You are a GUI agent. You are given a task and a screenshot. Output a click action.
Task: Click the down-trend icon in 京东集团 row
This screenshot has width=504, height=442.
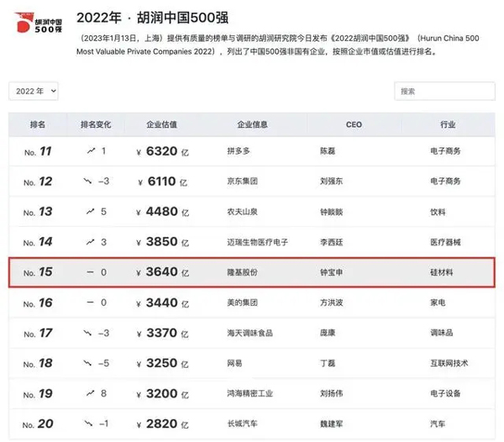pyautogui.click(x=87, y=181)
